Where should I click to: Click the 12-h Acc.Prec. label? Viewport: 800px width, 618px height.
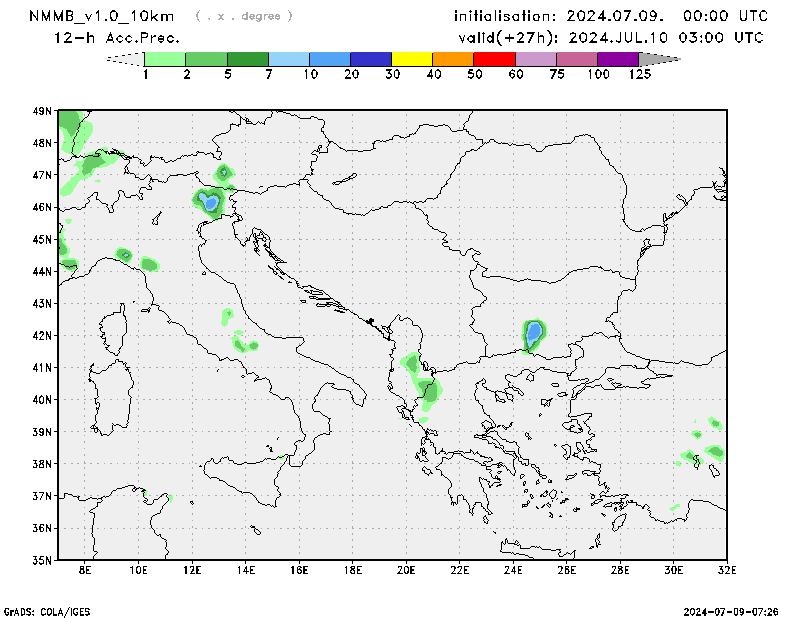pyautogui.click(x=117, y=38)
